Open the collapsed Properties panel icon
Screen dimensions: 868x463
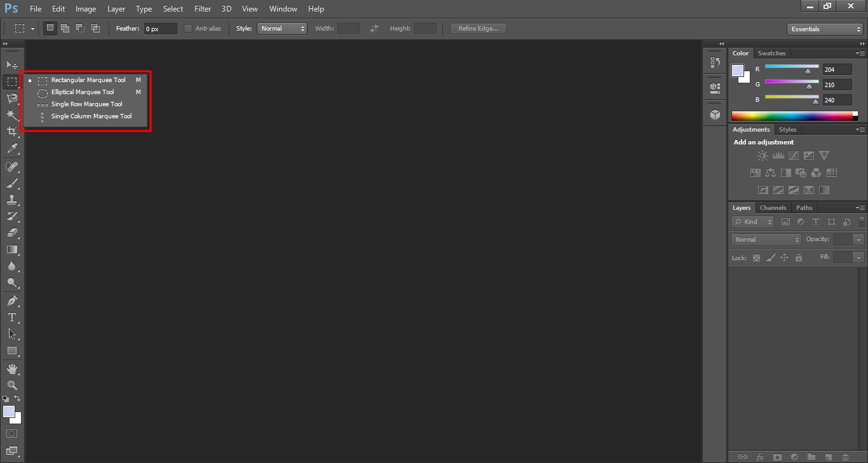pos(715,88)
